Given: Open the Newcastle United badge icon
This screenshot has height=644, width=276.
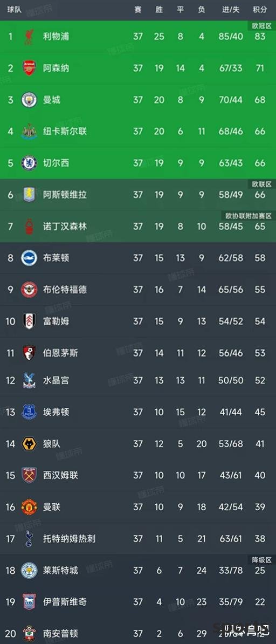Looking at the screenshot, I should 29,132.
